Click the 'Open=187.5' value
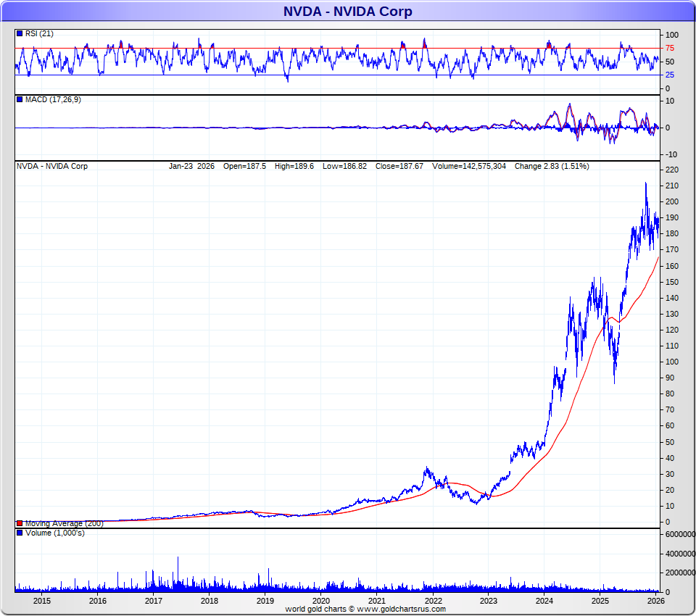Image resolution: width=696 pixels, height=616 pixels. (244, 167)
